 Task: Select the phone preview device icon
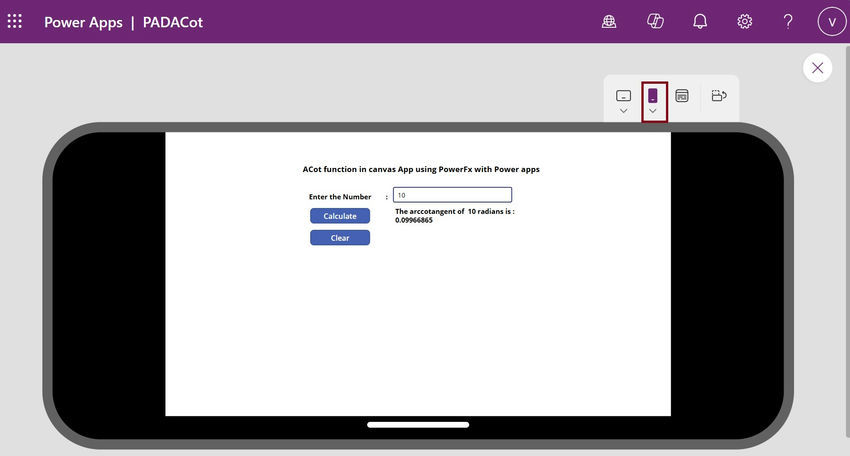[x=653, y=95]
